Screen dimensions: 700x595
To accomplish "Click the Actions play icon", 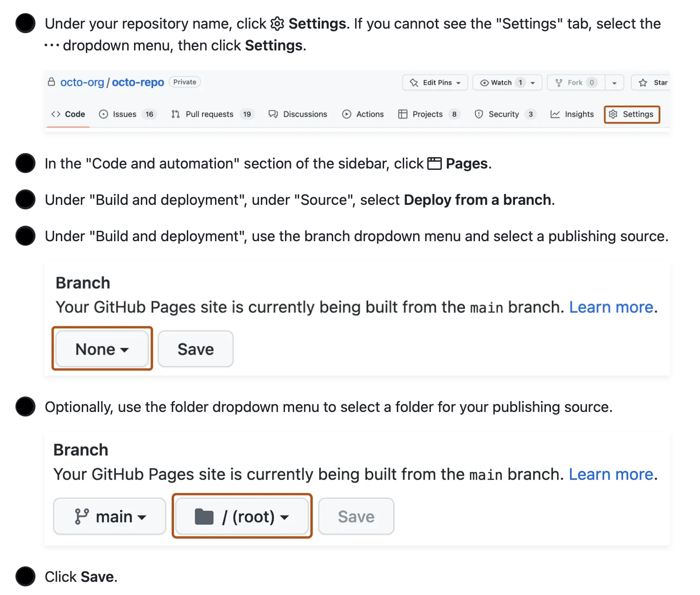I will (347, 114).
